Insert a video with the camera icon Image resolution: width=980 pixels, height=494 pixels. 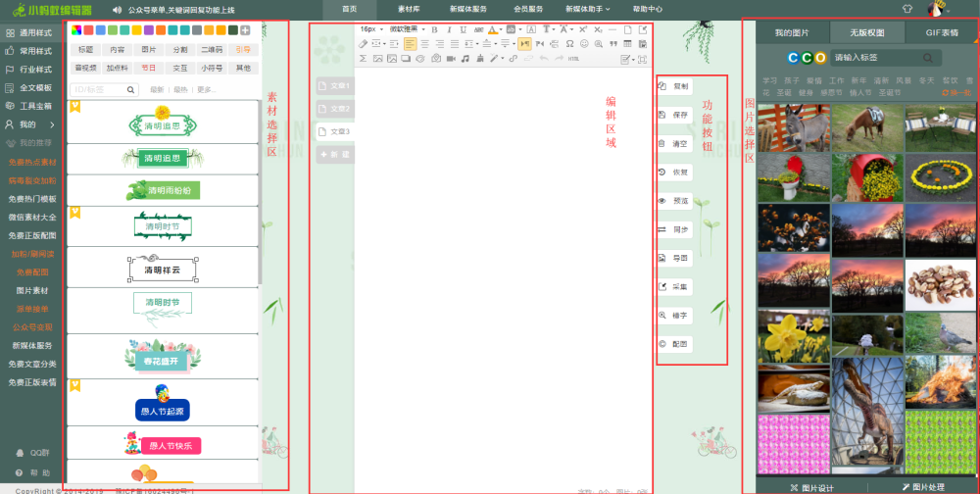pyautogui.click(x=451, y=59)
